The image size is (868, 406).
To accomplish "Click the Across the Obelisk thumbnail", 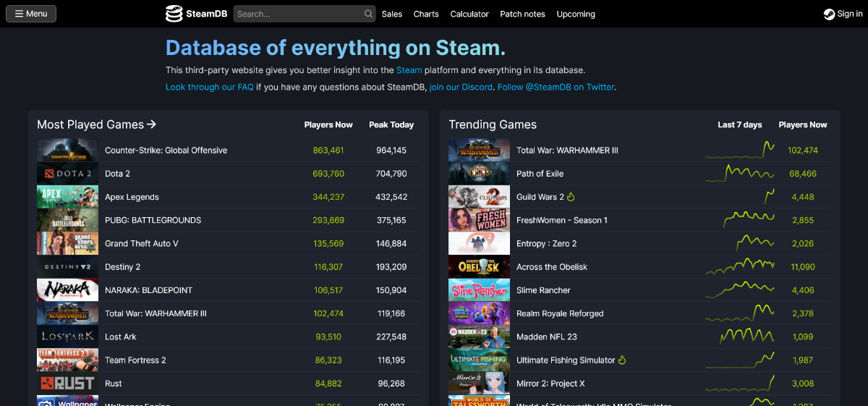I will click(479, 267).
